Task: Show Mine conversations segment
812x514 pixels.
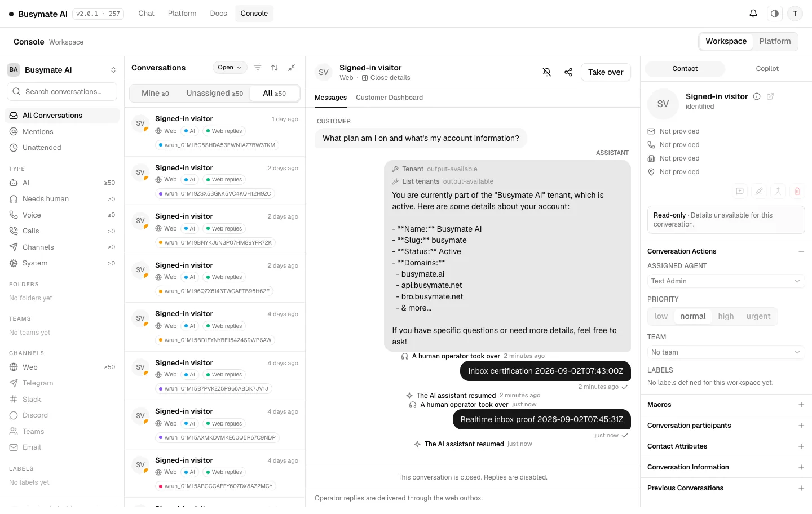Action: click(155, 94)
